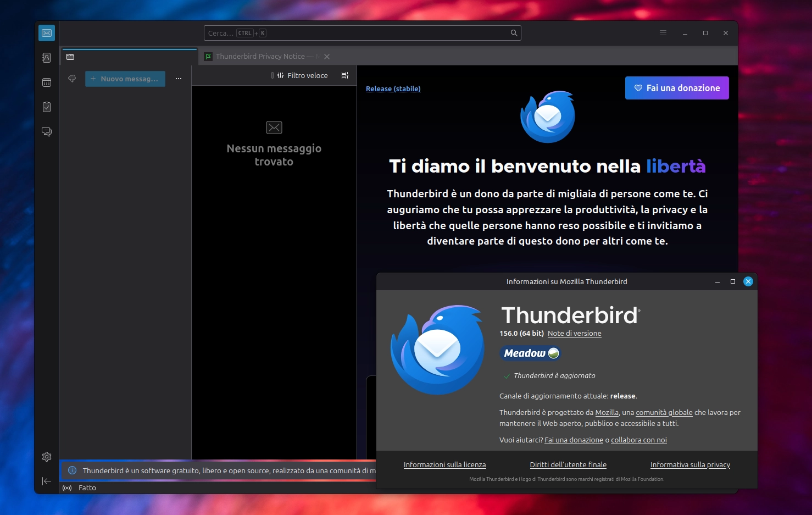Open Settings via the gear icon
812x515 pixels.
tap(47, 457)
